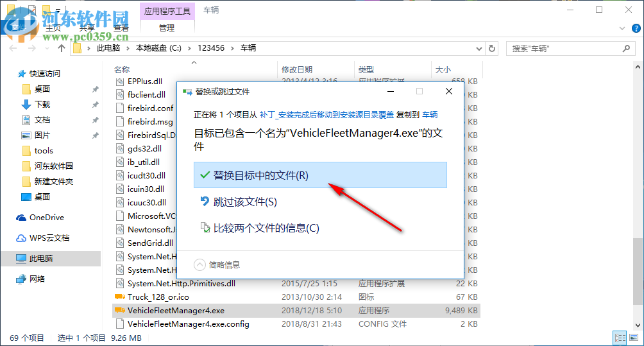Expand 简略信息 details chevron
Viewport: 644px width, 346px height.
[x=199, y=264]
